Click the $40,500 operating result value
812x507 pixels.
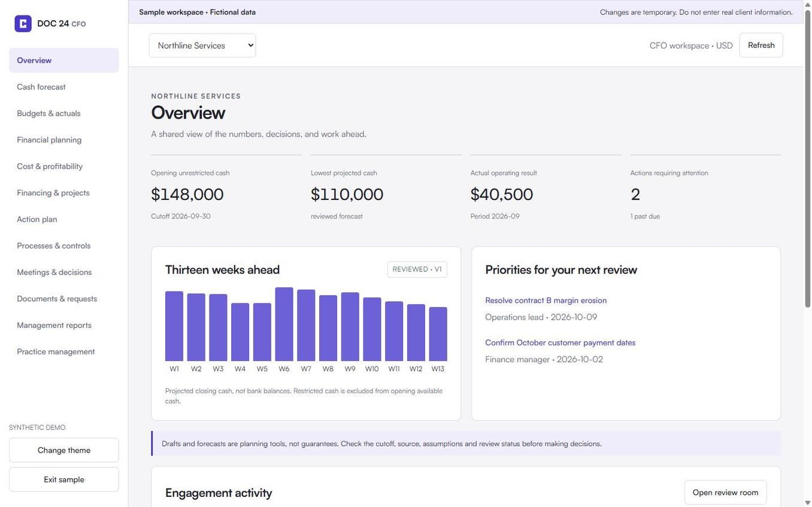502,195
